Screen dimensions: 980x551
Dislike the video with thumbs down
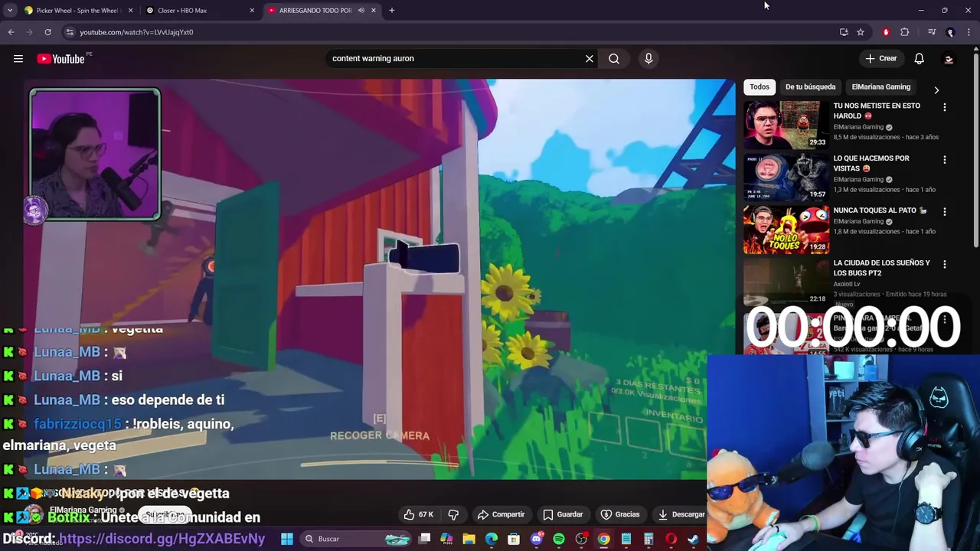[453, 514]
